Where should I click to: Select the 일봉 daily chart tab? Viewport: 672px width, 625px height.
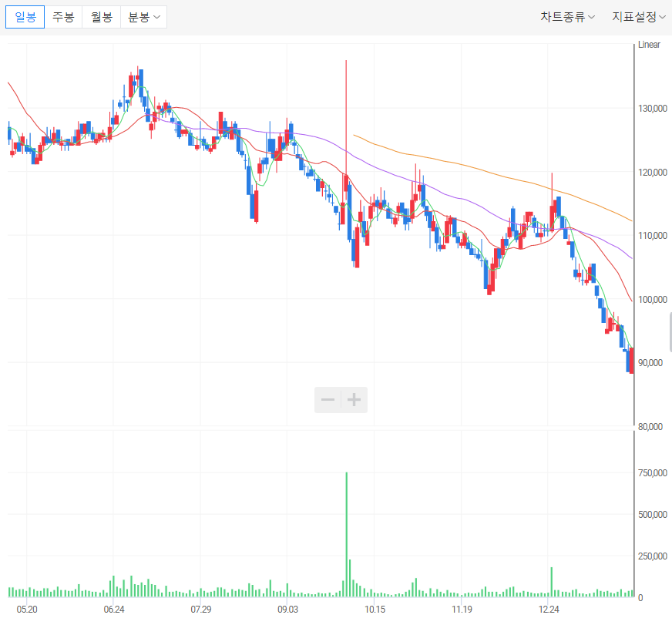(x=25, y=17)
